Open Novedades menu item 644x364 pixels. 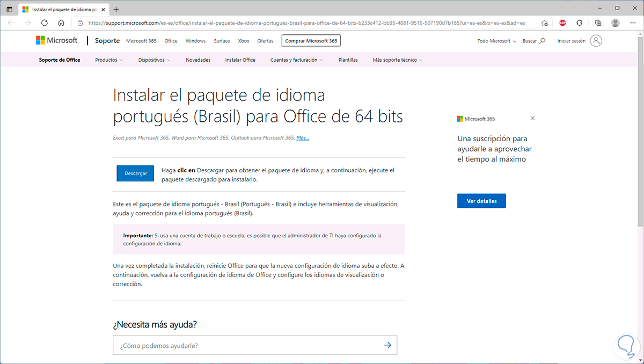[x=198, y=60]
